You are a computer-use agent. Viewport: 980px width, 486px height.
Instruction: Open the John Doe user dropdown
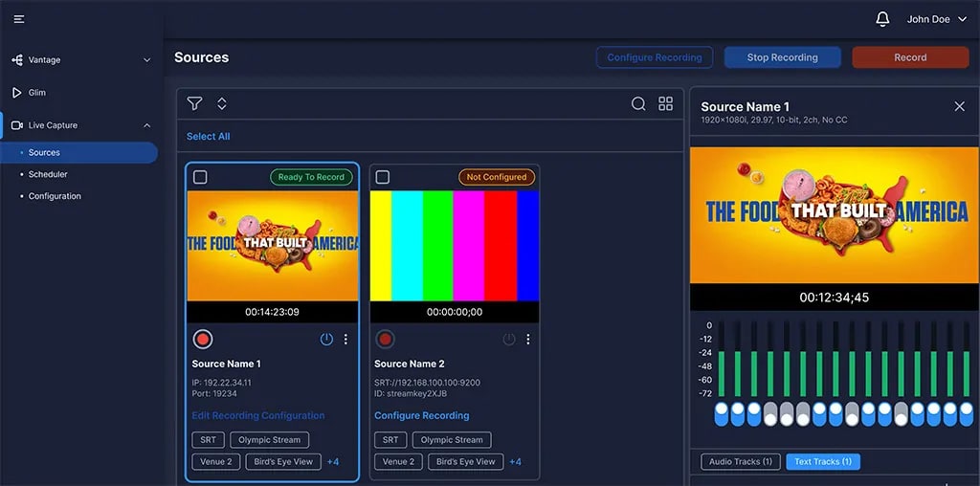click(x=937, y=19)
